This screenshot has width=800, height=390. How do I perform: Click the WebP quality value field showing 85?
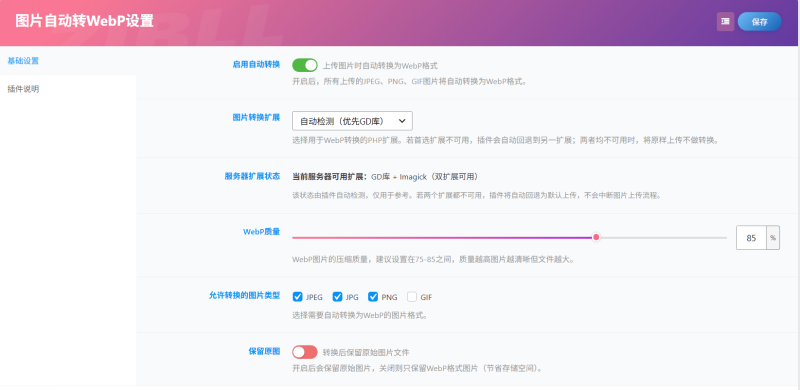click(x=751, y=238)
